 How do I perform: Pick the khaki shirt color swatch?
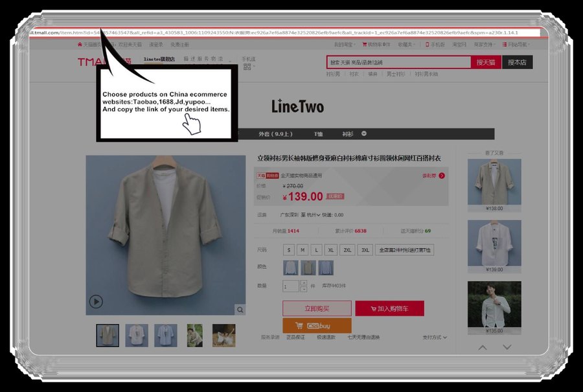(308, 268)
